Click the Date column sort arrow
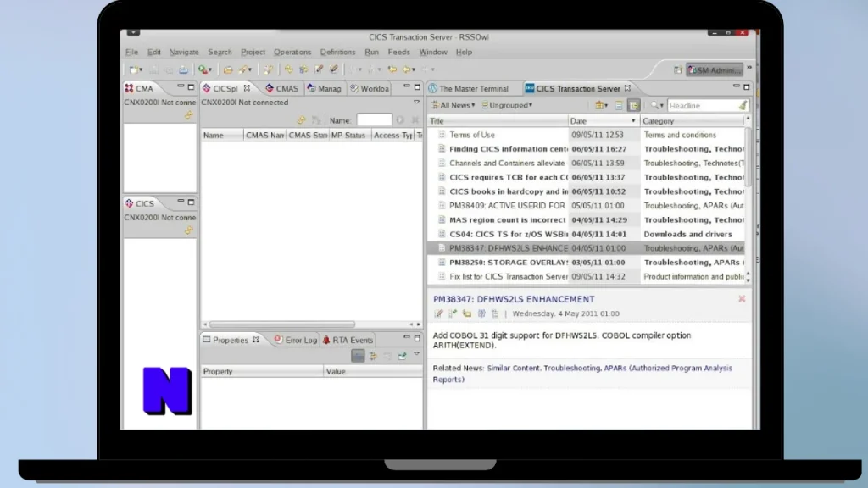The height and width of the screenshot is (488, 868). pyautogui.click(x=633, y=121)
